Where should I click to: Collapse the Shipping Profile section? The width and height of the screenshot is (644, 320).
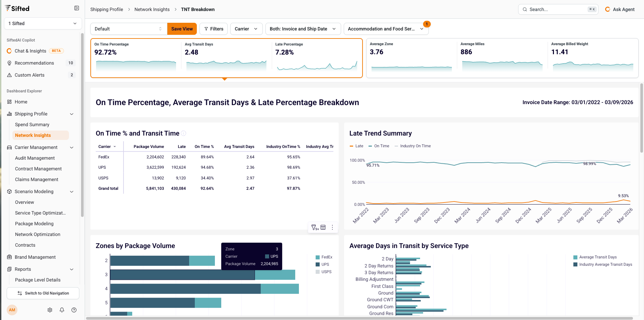[x=72, y=114]
